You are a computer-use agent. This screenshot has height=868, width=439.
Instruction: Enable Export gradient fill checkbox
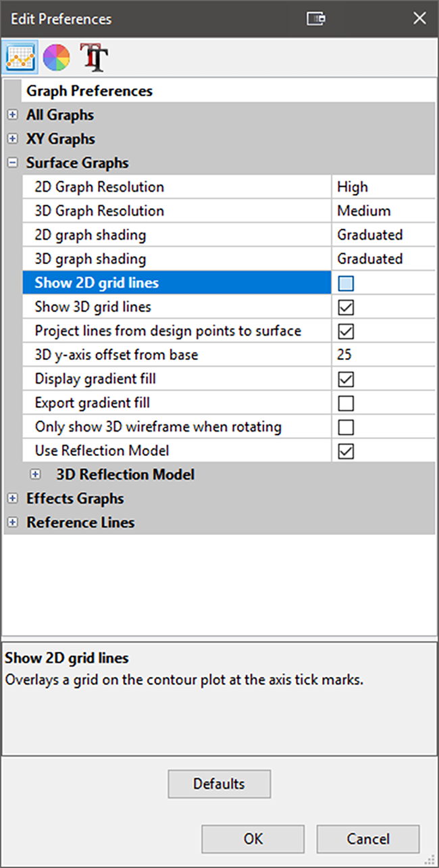tap(346, 403)
